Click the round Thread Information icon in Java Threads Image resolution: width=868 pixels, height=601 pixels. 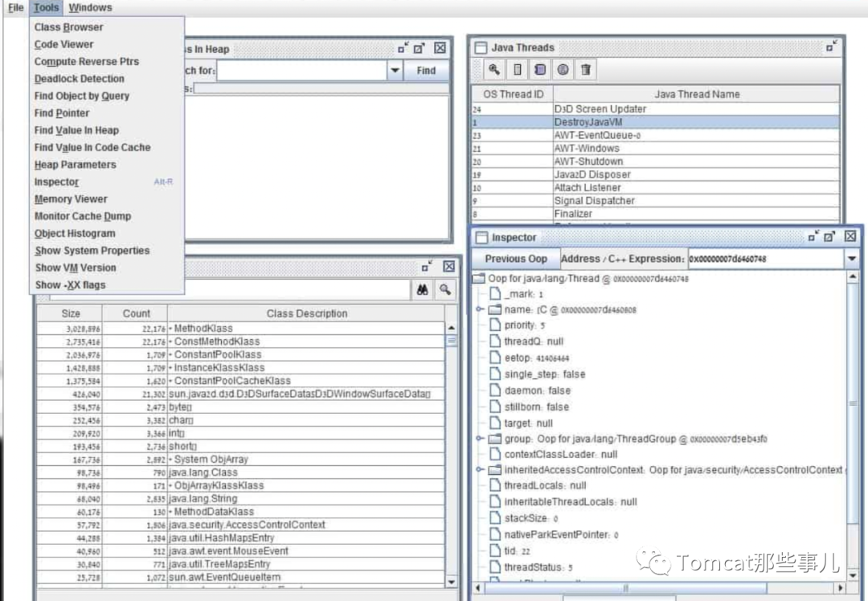[x=563, y=70]
